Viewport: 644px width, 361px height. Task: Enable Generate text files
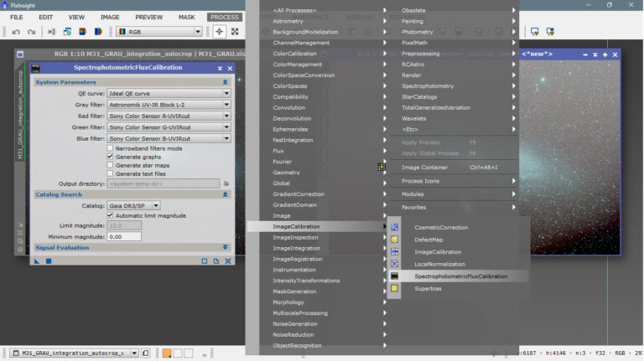[x=110, y=173]
